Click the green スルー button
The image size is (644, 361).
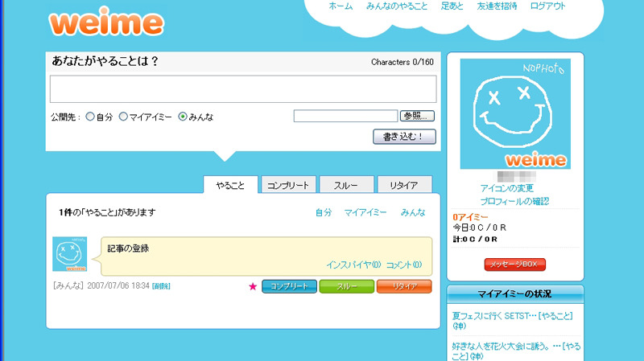click(x=347, y=286)
